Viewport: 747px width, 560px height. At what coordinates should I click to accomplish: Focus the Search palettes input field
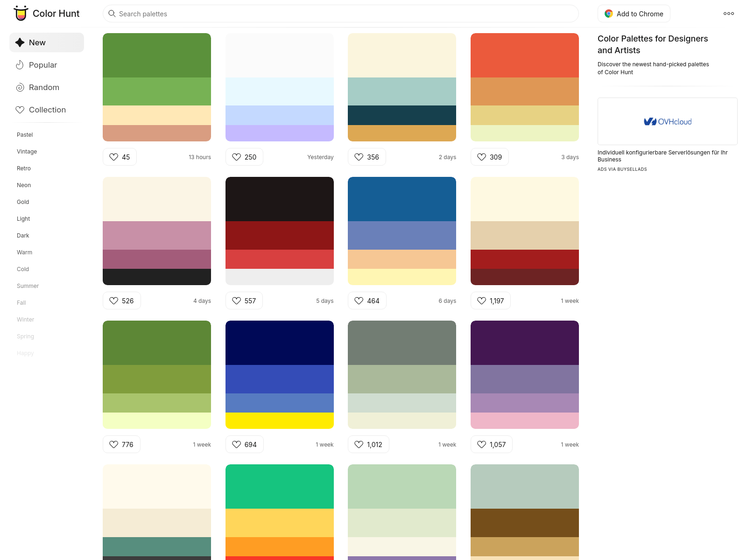pyautogui.click(x=341, y=14)
